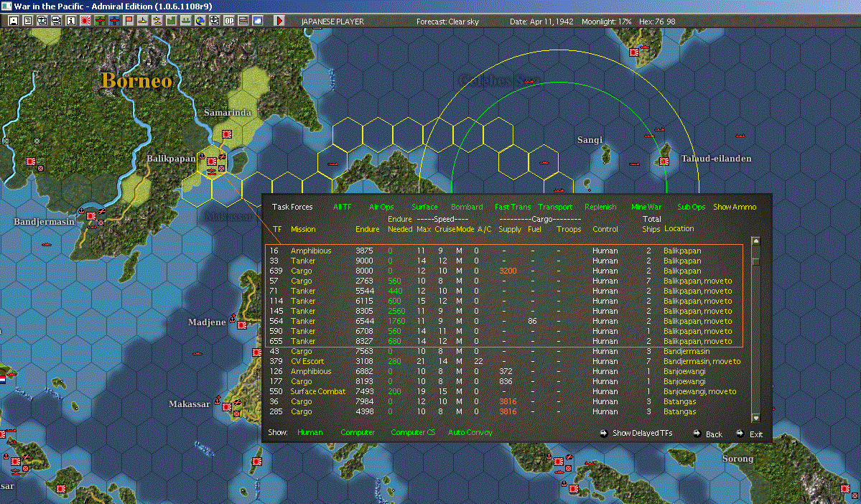Open the OP operations toolbar icon
Image resolution: width=861 pixels, height=504 pixels.
pyautogui.click(x=229, y=21)
